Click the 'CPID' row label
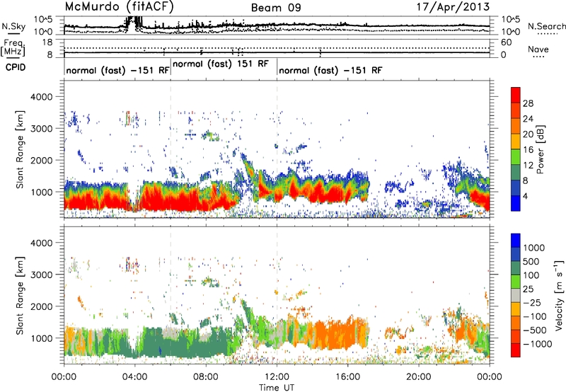This screenshot has height=392, width=566. pyautogui.click(x=16, y=67)
